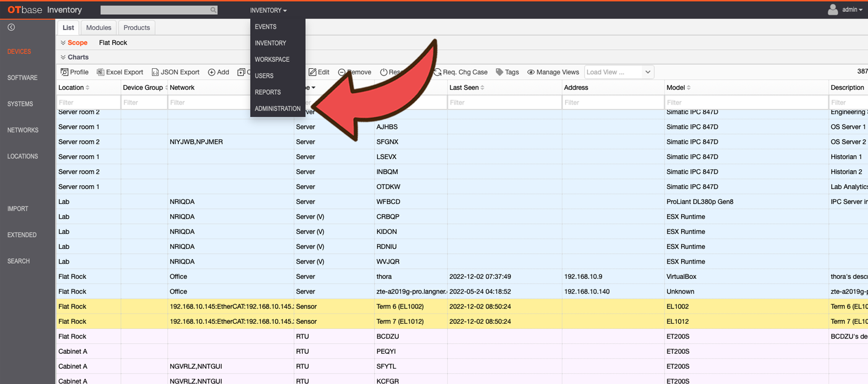
Task: Select the row named SFGNX
Action: coord(462,141)
